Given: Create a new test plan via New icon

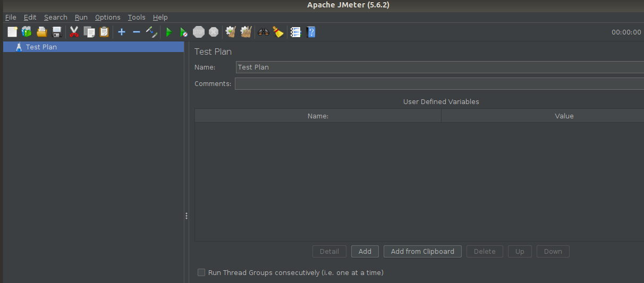Looking at the screenshot, I should (12, 32).
